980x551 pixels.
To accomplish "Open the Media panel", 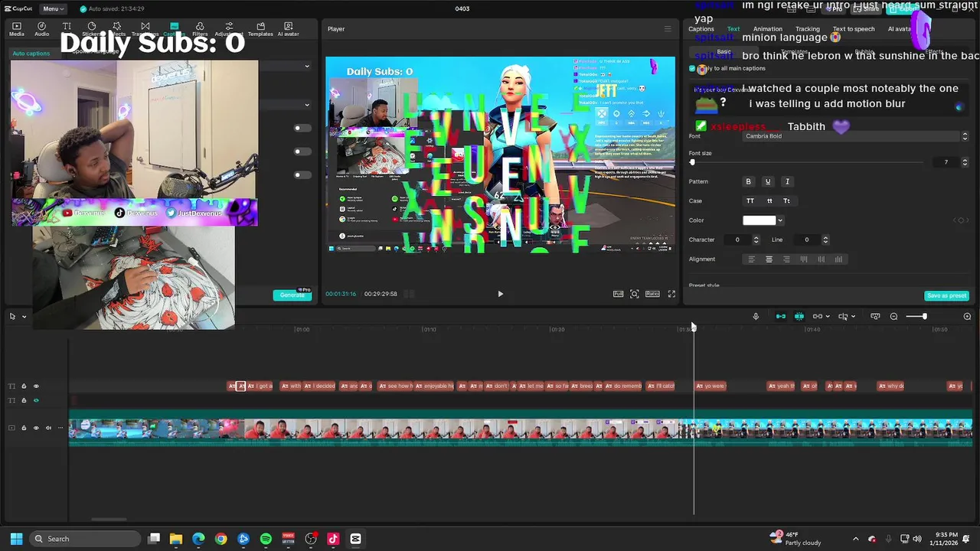I will pos(16,29).
